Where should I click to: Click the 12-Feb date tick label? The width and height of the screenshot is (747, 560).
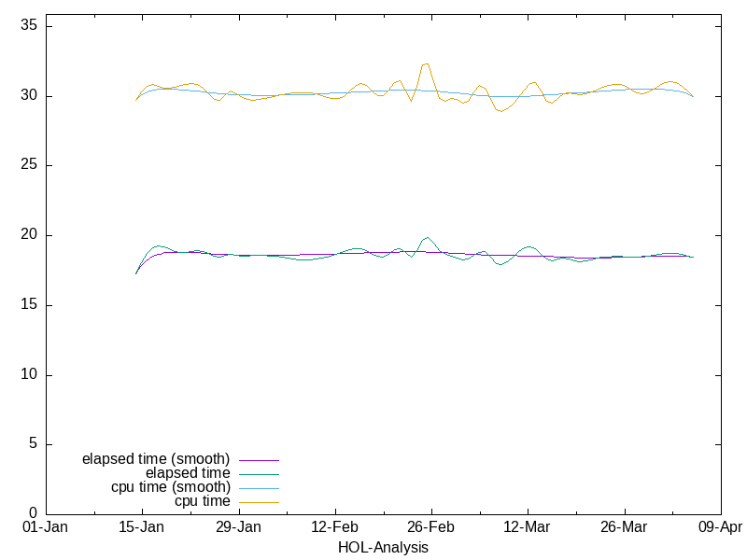(334, 527)
